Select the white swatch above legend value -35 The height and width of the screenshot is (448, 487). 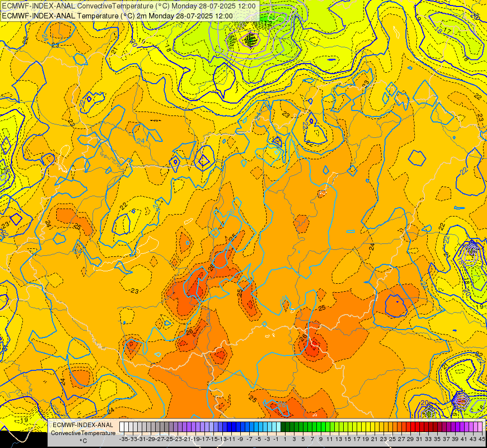click(x=122, y=427)
